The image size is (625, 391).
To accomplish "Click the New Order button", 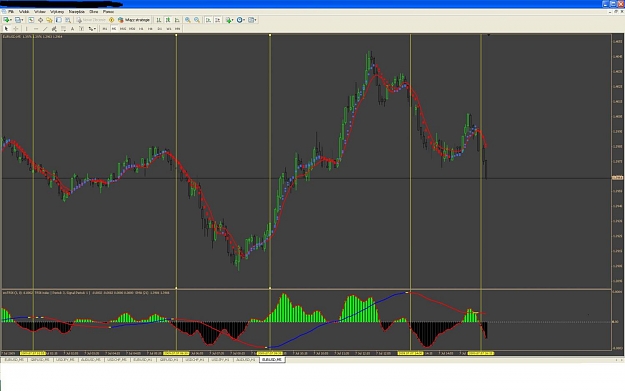I will 91,20.
